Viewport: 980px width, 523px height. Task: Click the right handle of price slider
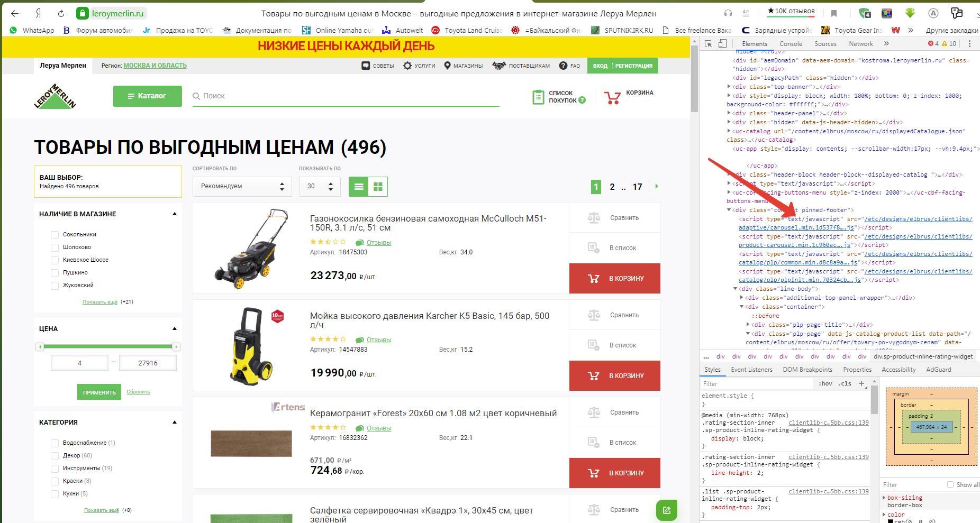click(x=176, y=347)
